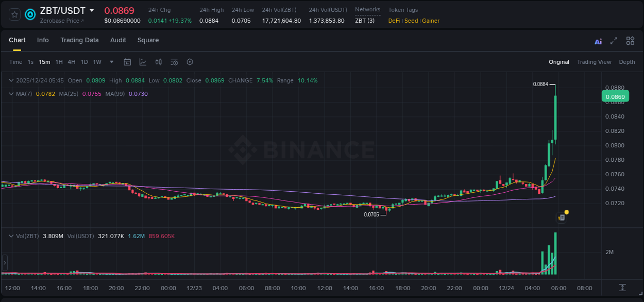Open the grid layout switcher
The image size is (644, 302).
630,41
